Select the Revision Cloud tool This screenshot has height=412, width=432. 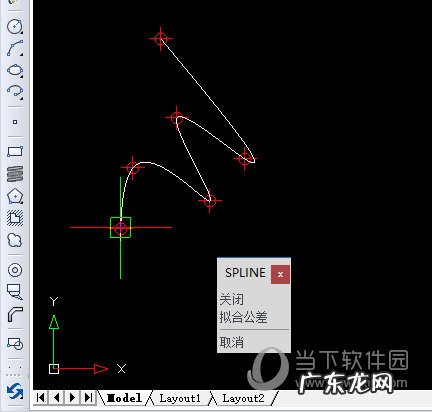[15, 240]
